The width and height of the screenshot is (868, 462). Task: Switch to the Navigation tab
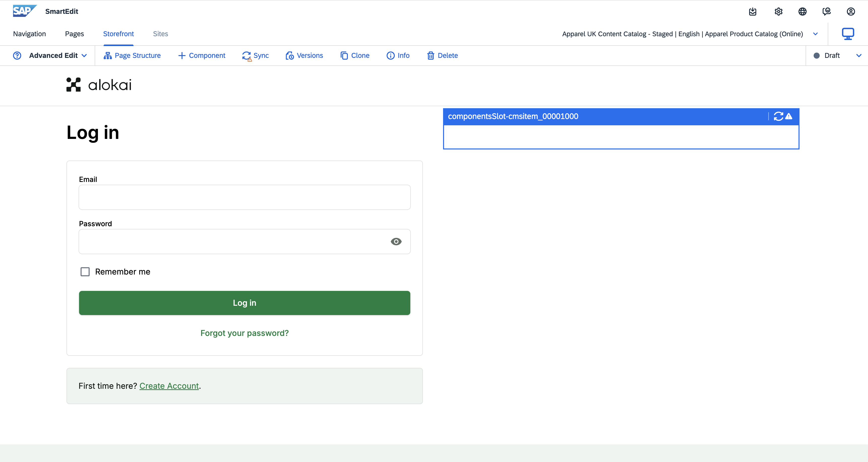pyautogui.click(x=29, y=34)
